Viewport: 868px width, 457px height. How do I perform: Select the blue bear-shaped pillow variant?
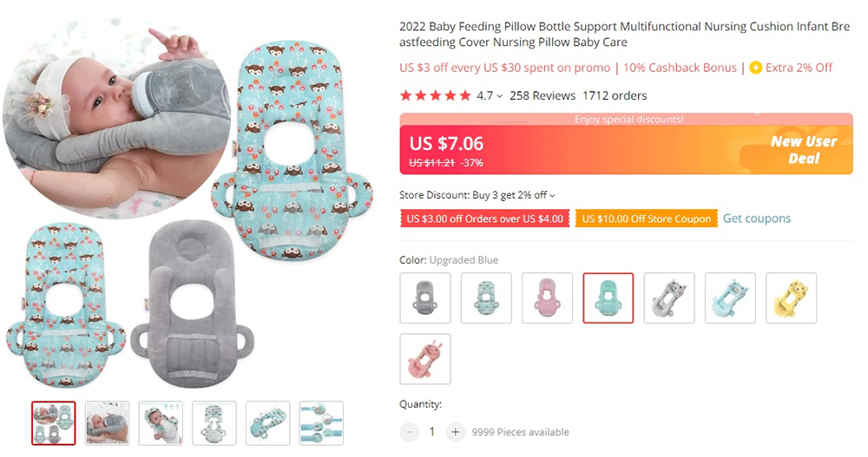coord(729,298)
